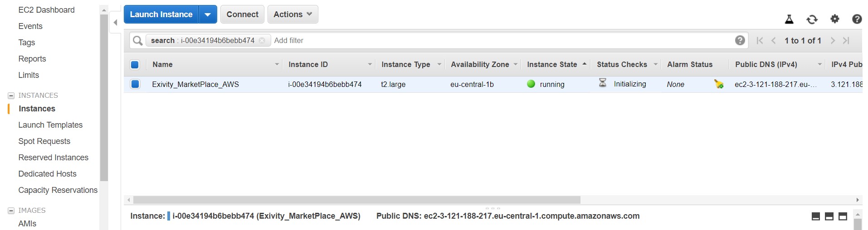Collapse the left navigation pane arrow

click(x=115, y=22)
